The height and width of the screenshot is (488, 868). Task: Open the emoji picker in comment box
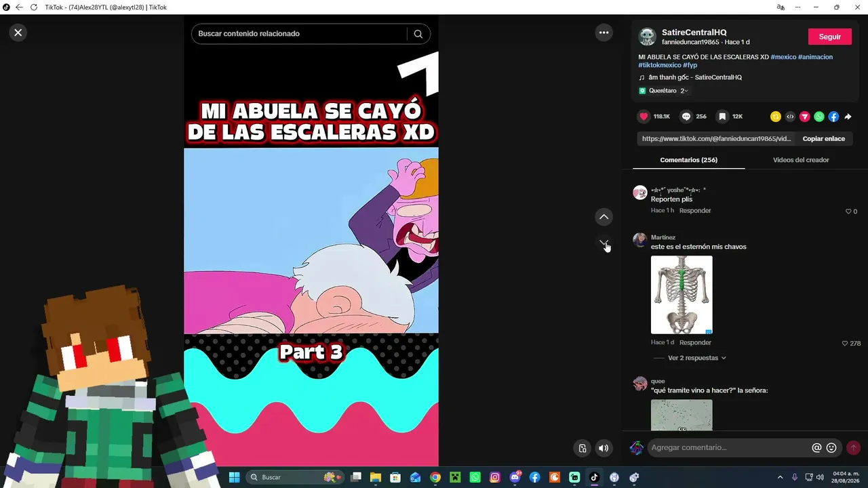(x=831, y=448)
